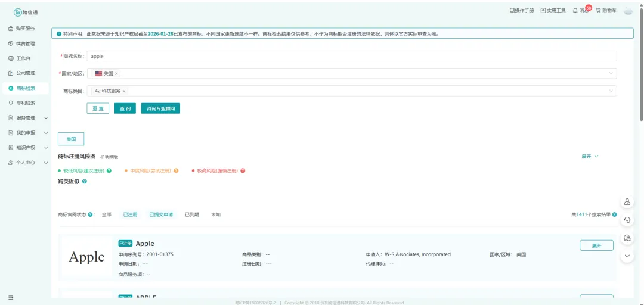644x305 pixels.
Task: Click the 共1411个搜索结果 count text
Action: coord(591,214)
